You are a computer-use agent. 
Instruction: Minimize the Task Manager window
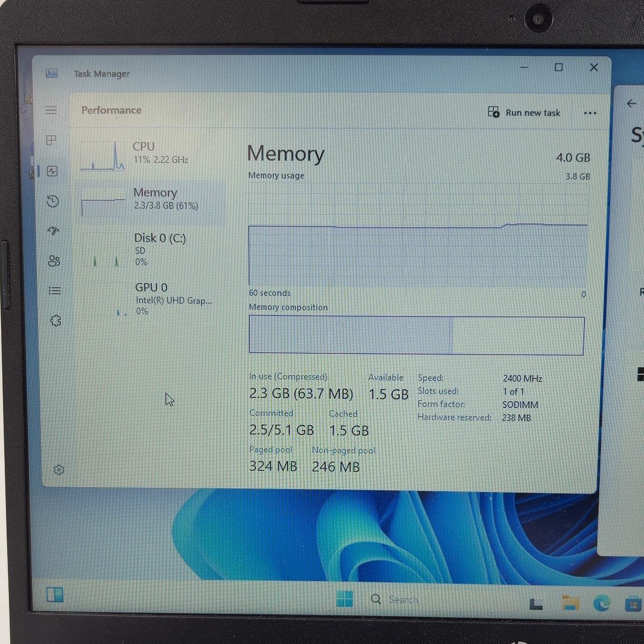point(524,67)
